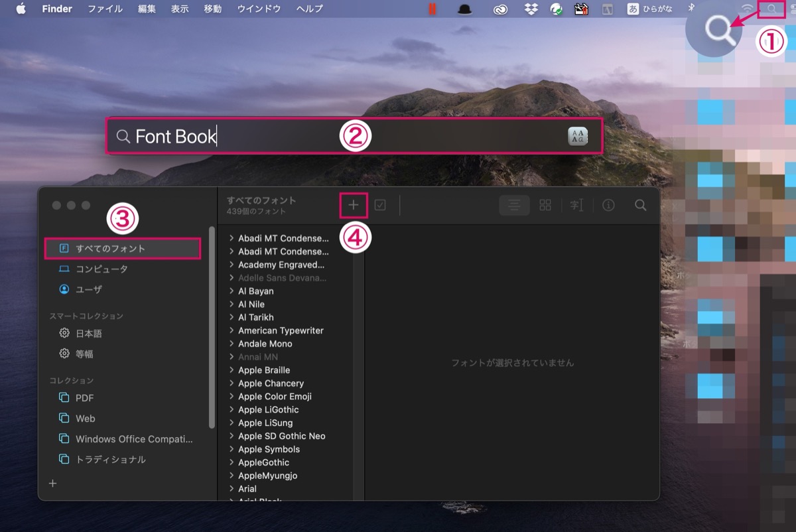Select すべてのフォント in the sidebar

pyautogui.click(x=123, y=249)
